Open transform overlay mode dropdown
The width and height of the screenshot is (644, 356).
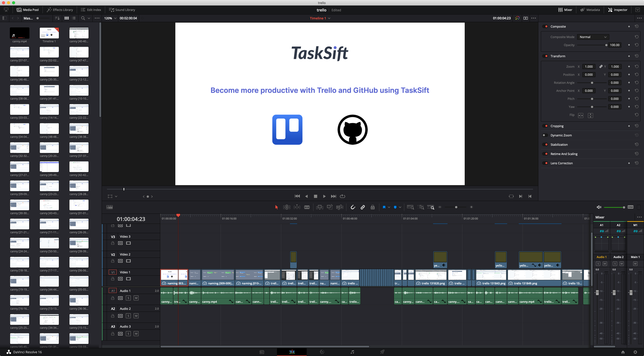tap(116, 196)
